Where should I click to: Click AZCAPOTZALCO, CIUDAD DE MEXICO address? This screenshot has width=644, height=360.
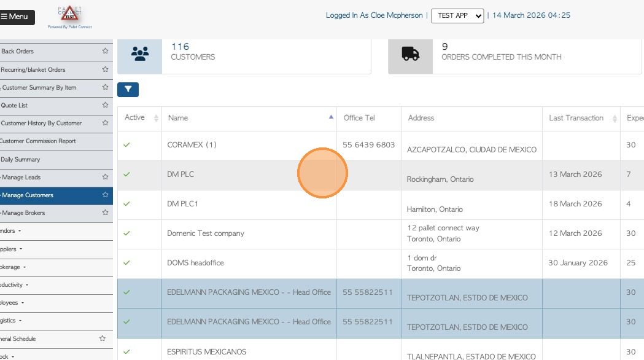[x=471, y=149]
